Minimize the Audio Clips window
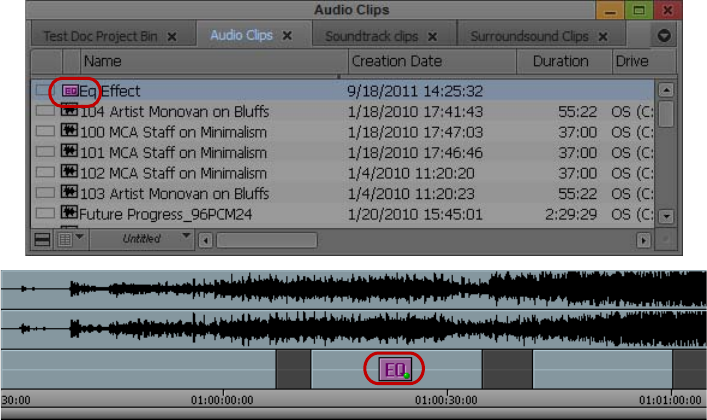Screen dimensions: 707x420 coord(610,10)
